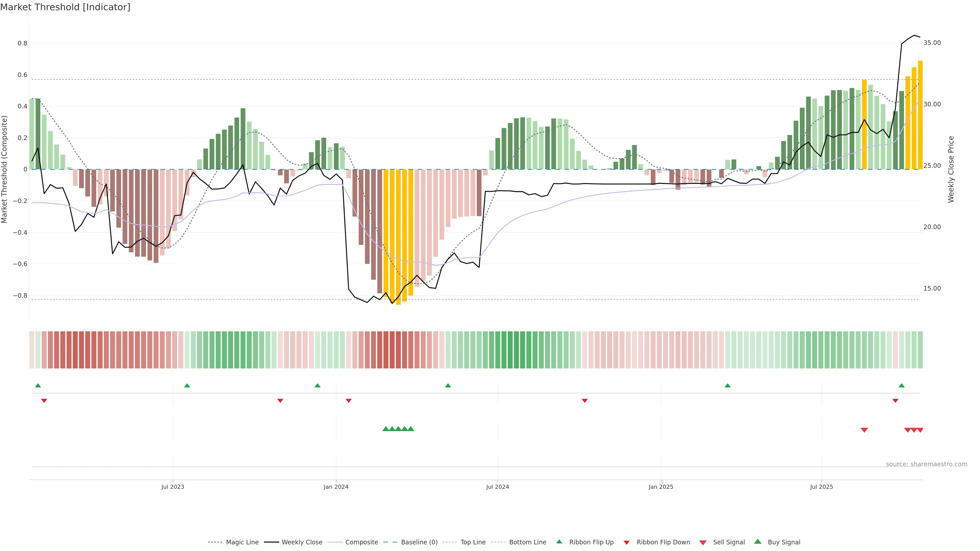Click the Baseline (0) legend item
Image resolution: width=980 pixels, height=551 pixels.
pyautogui.click(x=419, y=542)
